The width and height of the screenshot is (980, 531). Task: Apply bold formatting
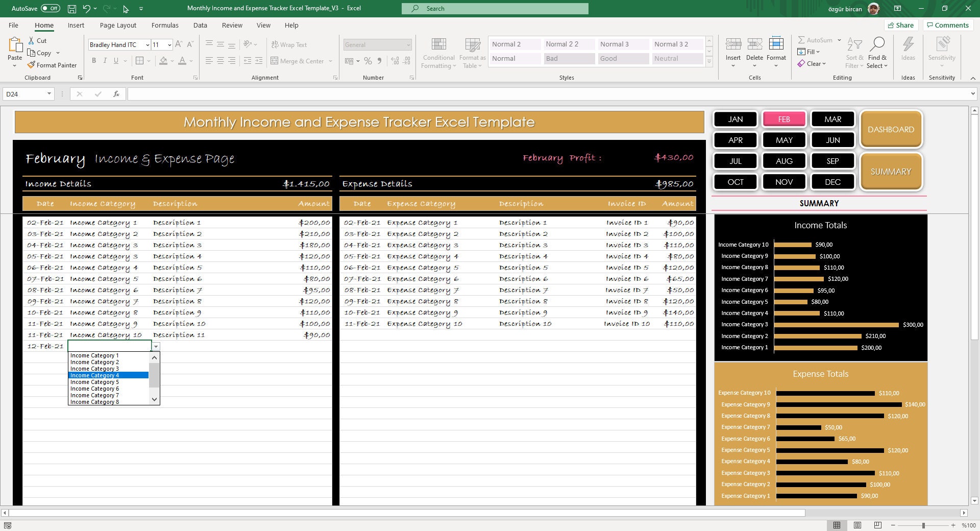tap(94, 60)
